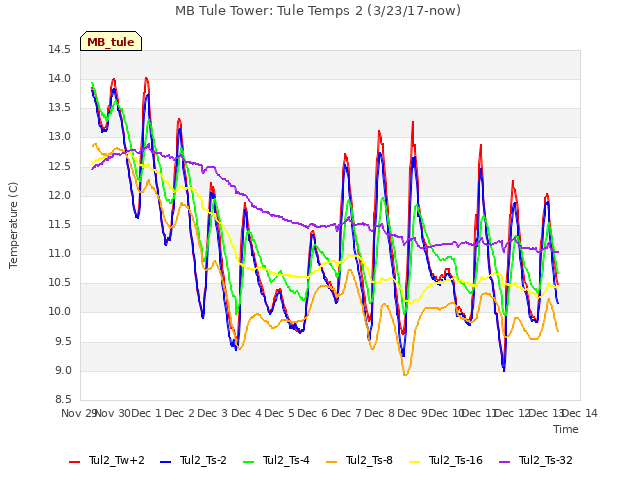
Task: Click the MB_tule annotation label
Action: (x=111, y=41)
